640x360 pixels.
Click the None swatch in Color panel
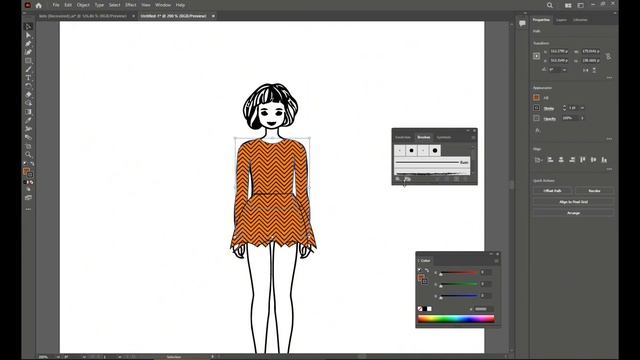click(x=420, y=309)
